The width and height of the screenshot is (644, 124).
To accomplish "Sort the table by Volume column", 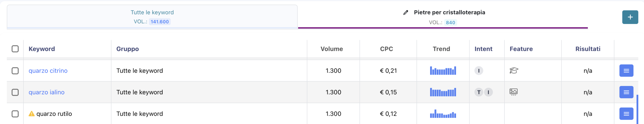I will pyautogui.click(x=332, y=49).
